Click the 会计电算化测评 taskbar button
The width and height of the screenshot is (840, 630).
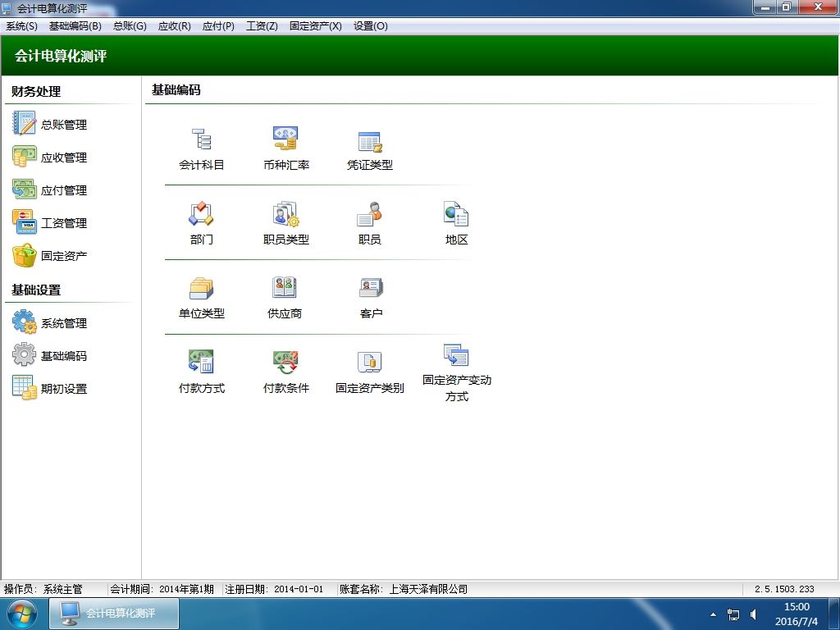point(114,614)
